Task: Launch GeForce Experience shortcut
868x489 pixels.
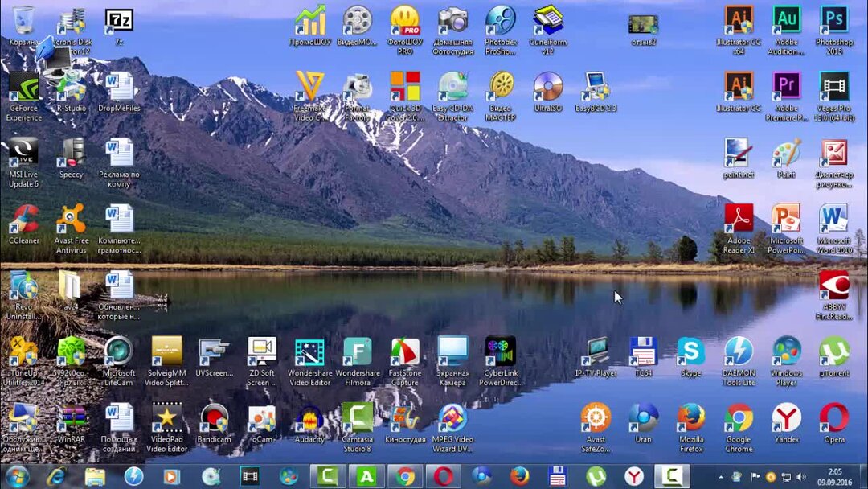Action: 23,97
